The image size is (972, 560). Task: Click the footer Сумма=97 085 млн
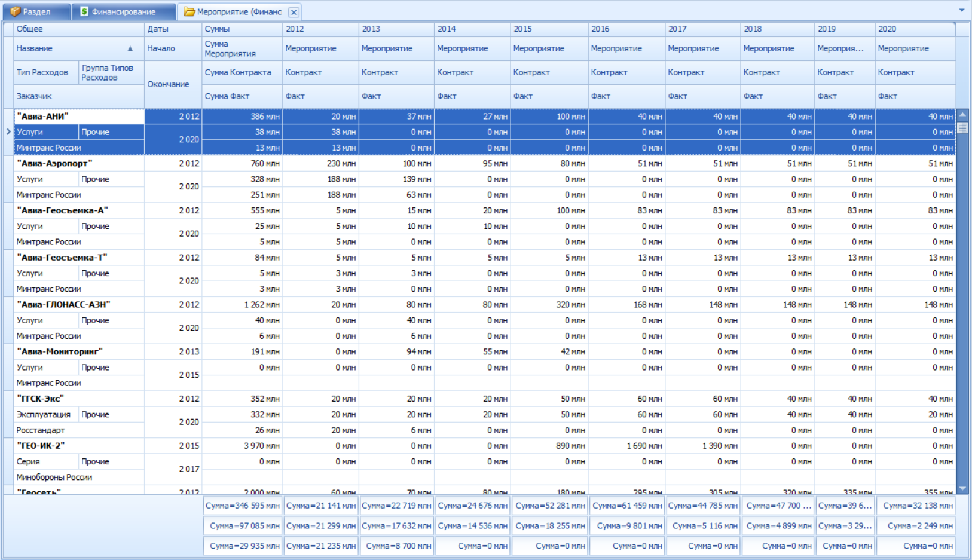[243, 526]
